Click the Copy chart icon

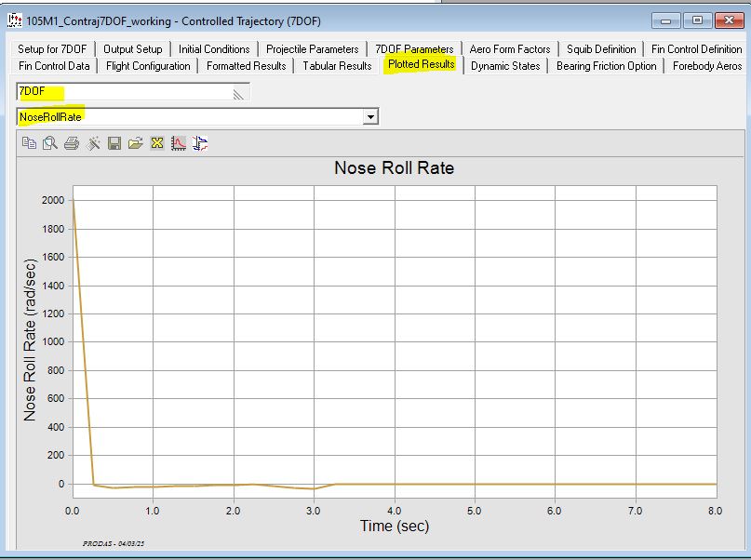coord(29,143)
